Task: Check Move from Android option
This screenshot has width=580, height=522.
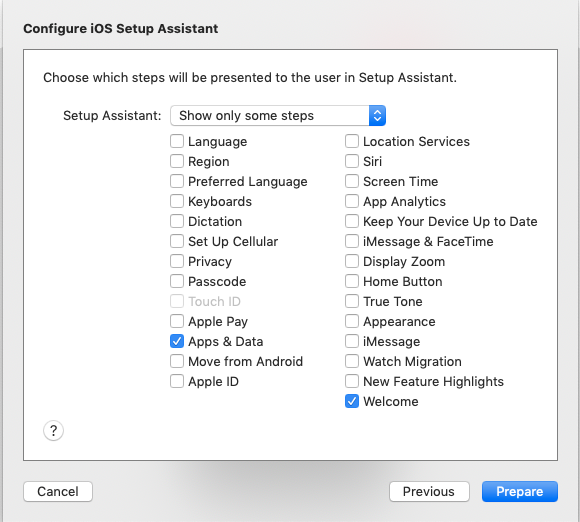Action: (177, 361)
